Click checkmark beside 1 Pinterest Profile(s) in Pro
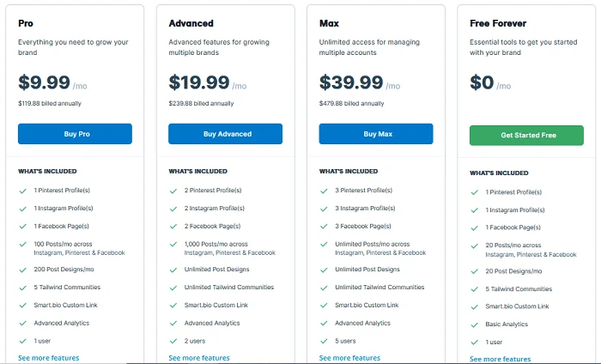 23,191
